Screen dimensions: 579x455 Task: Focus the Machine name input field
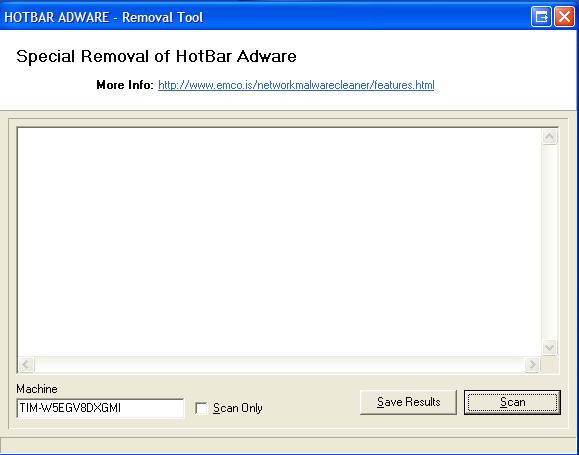(100, 408)
